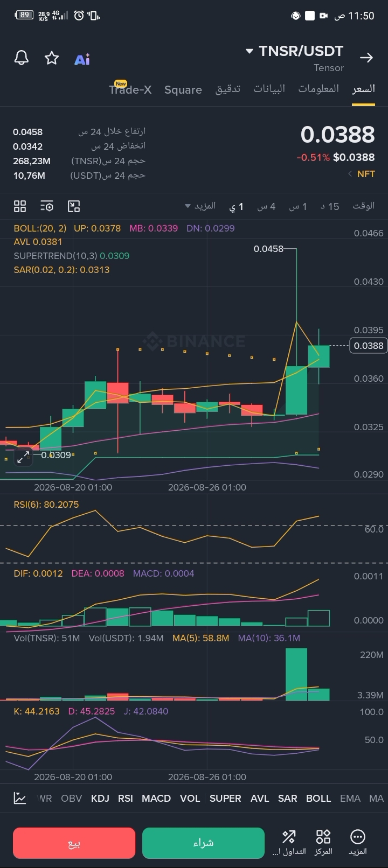Screen dimensions: 388x868
Task: Tap the DIF: 0.0012 MACD label
Action: (38, 573)
